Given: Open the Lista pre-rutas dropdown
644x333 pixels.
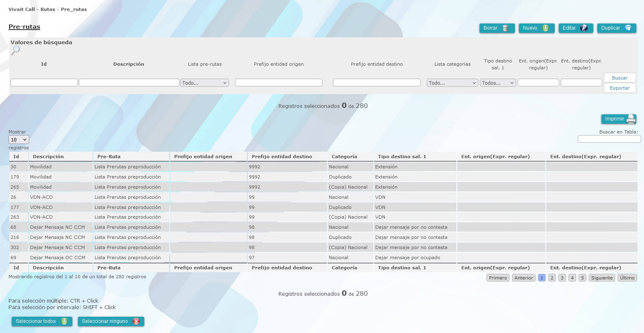Looking at the screenshot, I should (x=205, y=83).
